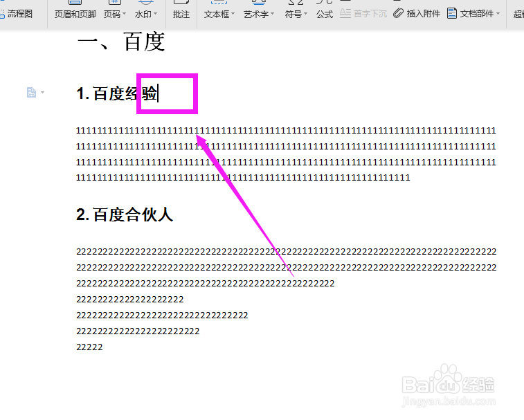
Task: Open the 公式 formula tool
Action: tap(325, 14)
